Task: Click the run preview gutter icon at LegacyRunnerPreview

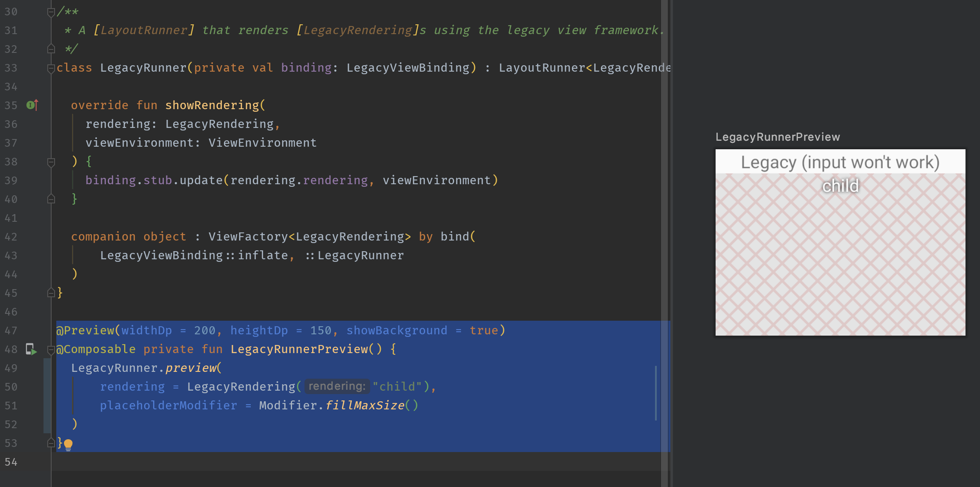Action: pos(31,349)
